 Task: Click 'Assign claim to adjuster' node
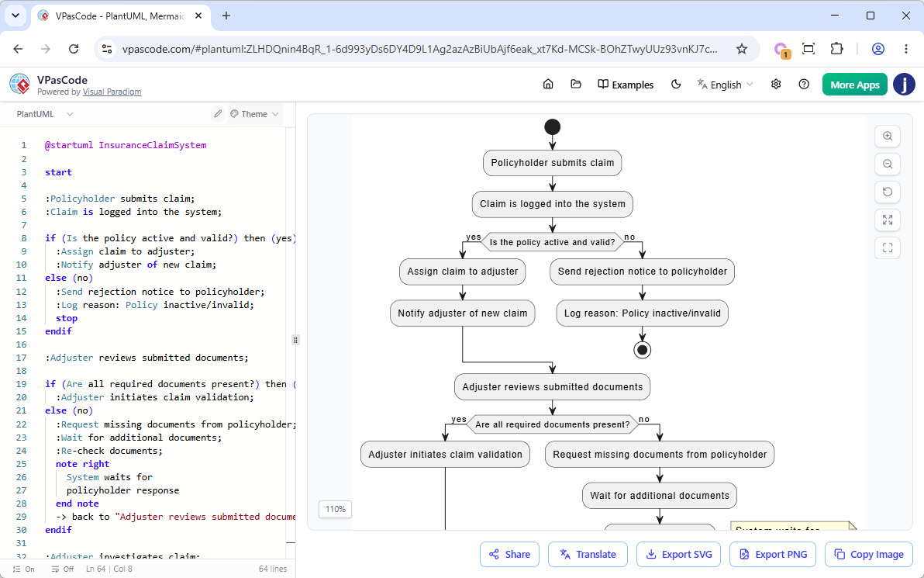click(x=463, y=272)
